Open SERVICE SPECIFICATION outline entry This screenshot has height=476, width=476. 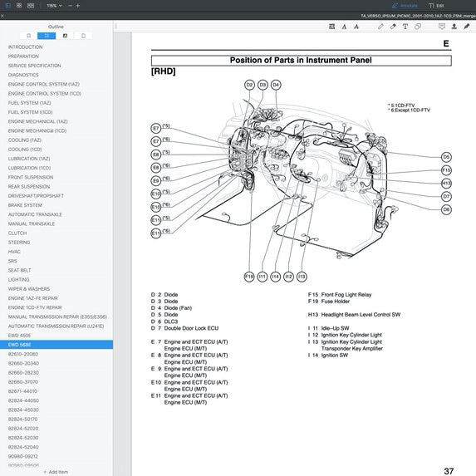point(34,66)
